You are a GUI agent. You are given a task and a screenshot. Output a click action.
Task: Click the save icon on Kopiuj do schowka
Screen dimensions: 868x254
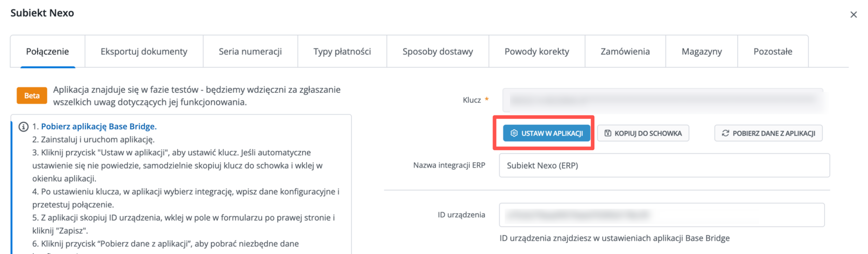607,133
